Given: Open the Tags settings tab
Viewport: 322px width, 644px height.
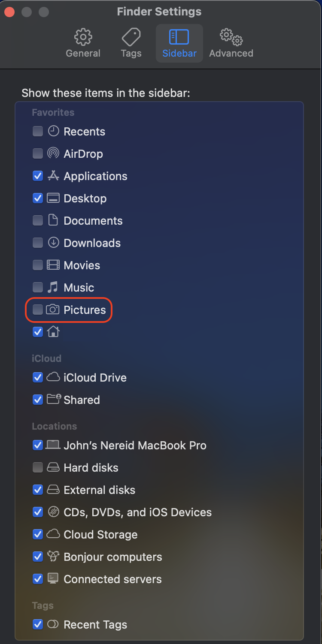Looking at the screenshot, I should [x=131, y=44].
